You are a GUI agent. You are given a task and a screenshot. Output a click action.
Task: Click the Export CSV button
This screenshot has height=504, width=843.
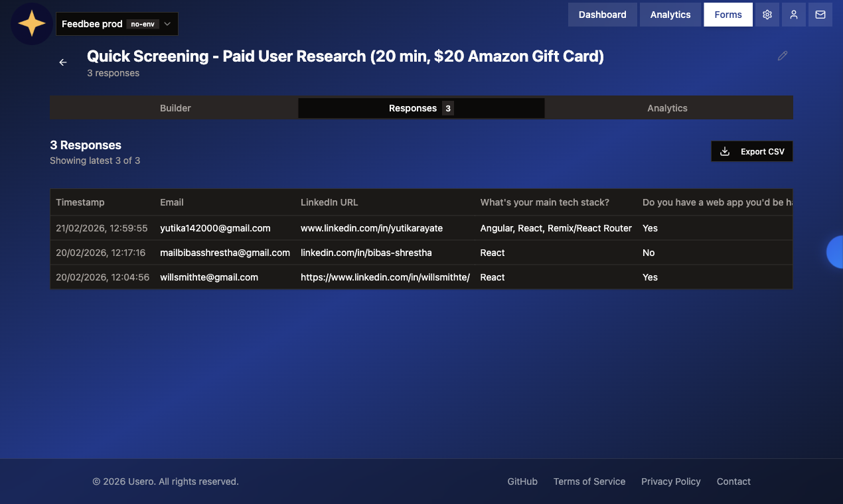752,151
